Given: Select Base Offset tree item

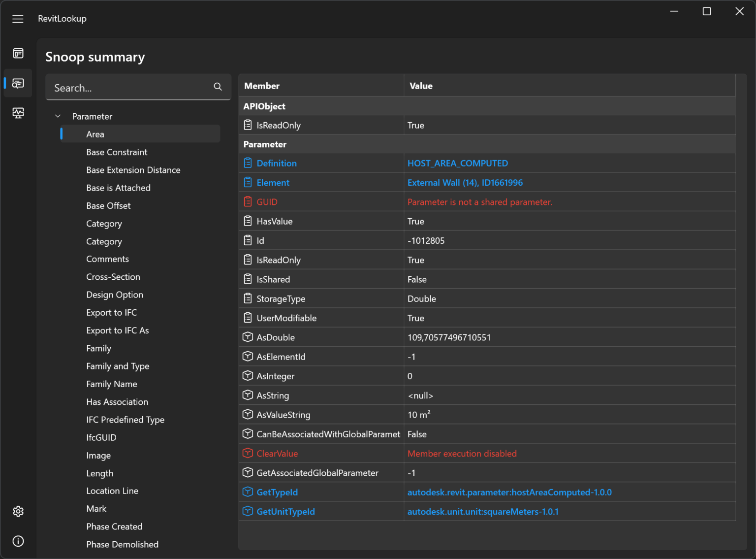Looking at the screenshot, I should point(108,205).
